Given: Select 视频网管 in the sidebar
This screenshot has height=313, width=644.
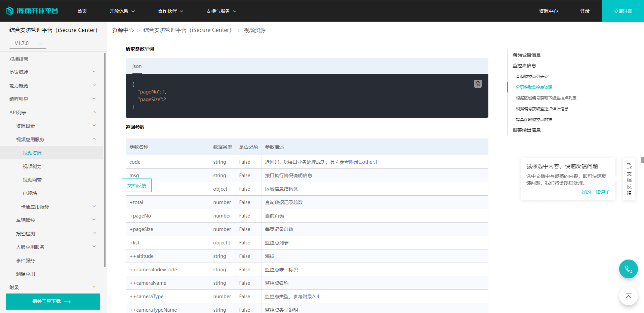Looking at the screenshot, I should point(32,180).
